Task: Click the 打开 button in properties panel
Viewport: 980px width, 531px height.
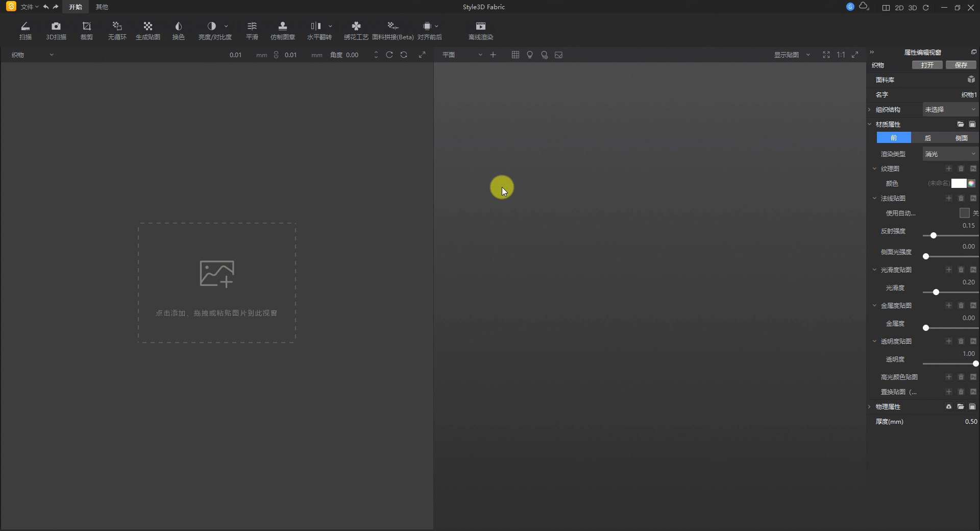Action: click(x=927, y=65)
